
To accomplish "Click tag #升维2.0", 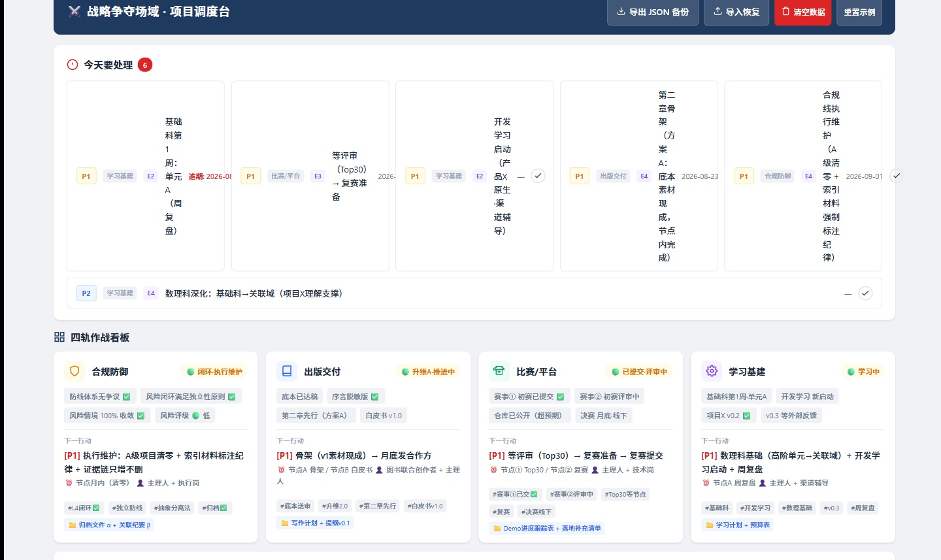I will coord(335,506).
